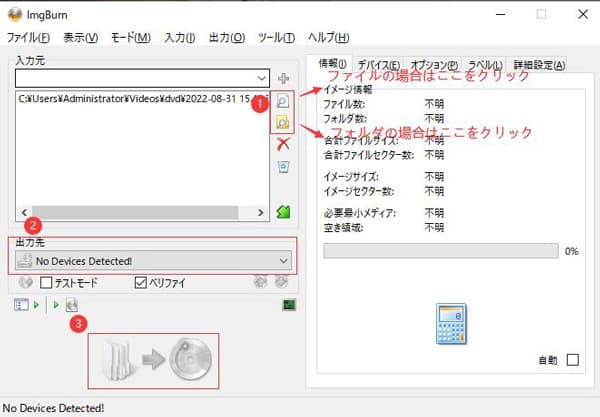Screen dimensions: 600x417
Task: Click red X remove selected item icon
Action: [283, 144]
